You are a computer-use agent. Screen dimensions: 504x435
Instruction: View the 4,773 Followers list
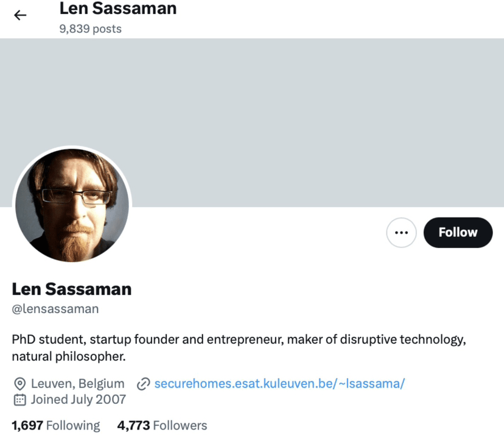[x=162, y=425]
